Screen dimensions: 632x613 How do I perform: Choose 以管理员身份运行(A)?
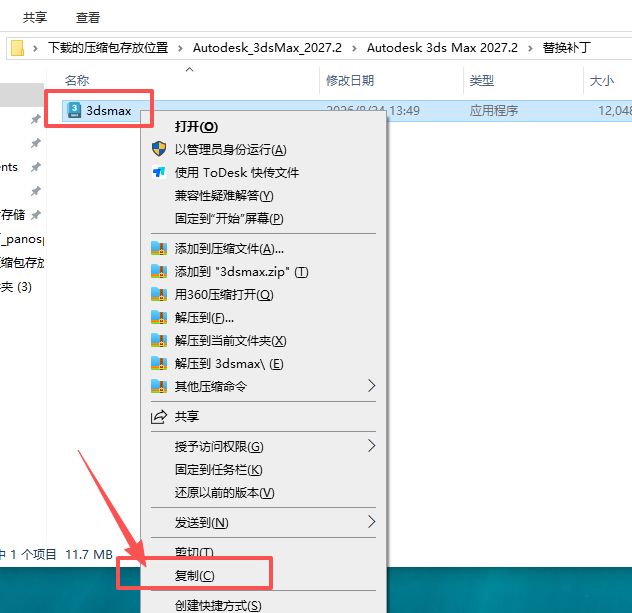tap(263, 150)
